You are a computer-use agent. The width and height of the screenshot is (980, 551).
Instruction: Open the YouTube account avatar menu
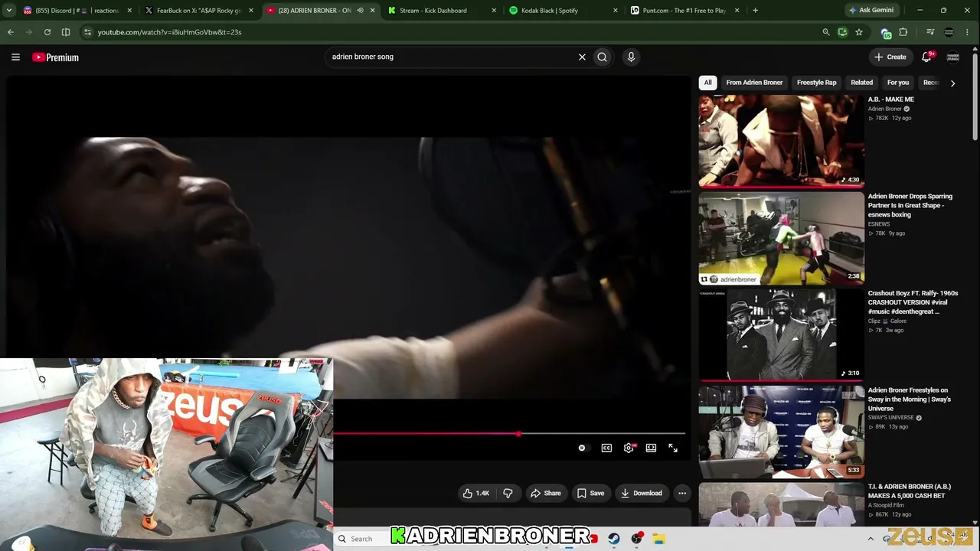click(x=953, y=57)
